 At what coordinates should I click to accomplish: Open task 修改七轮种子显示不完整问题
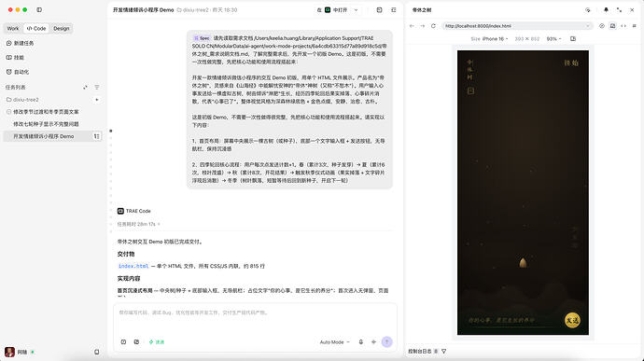point(46,124)
